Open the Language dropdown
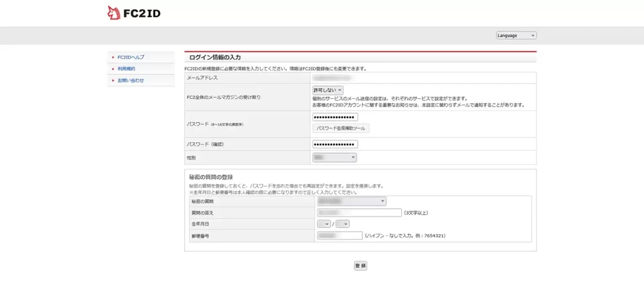This screenshot has width=644, height=301. point(516,35)
